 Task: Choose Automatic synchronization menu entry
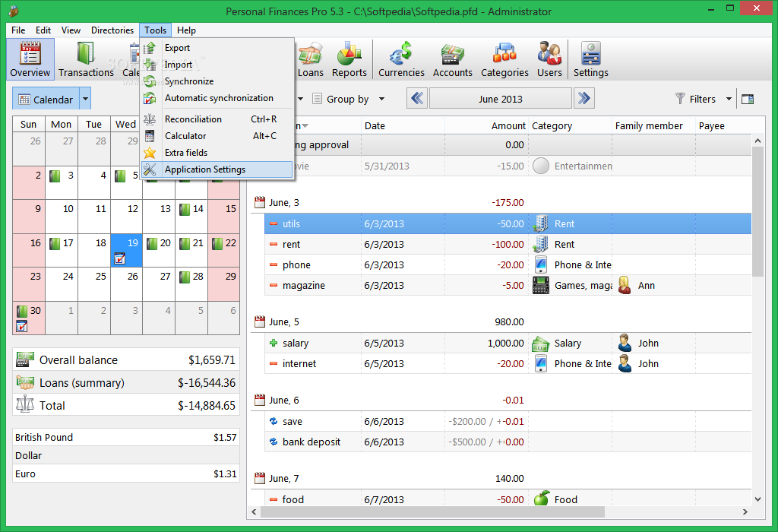tap(217, 98)
